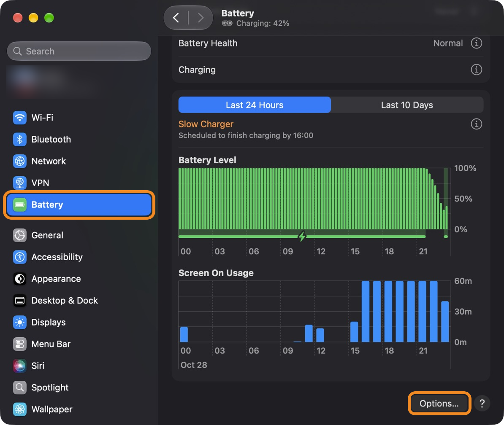
Task: Open the Charging row info icon
Action: coord(477,69)
